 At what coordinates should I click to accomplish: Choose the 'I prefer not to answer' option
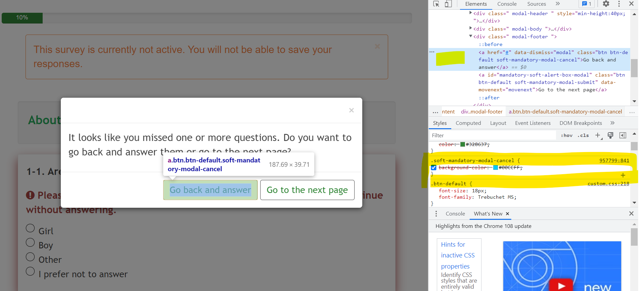30,271
